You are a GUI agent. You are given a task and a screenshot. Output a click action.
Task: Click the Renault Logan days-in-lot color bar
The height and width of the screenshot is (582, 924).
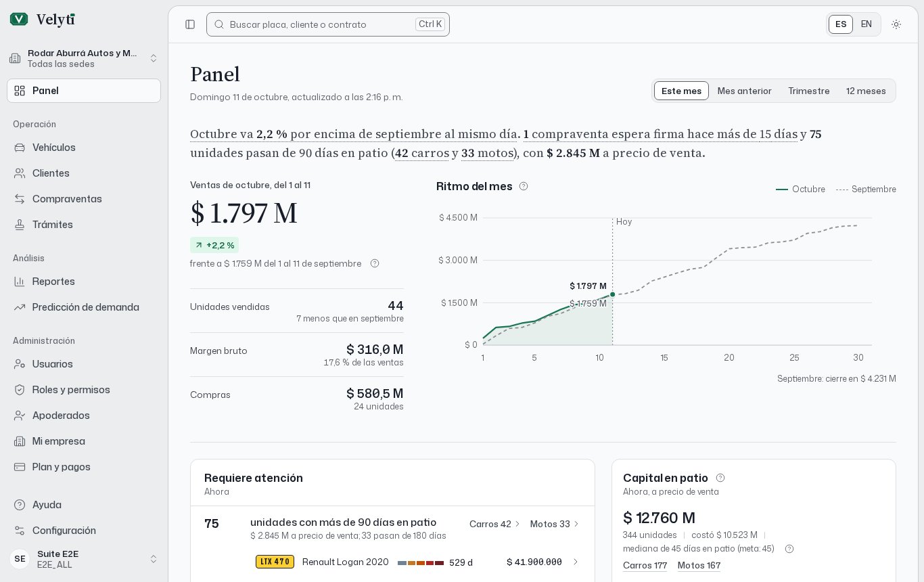point(421,563)
